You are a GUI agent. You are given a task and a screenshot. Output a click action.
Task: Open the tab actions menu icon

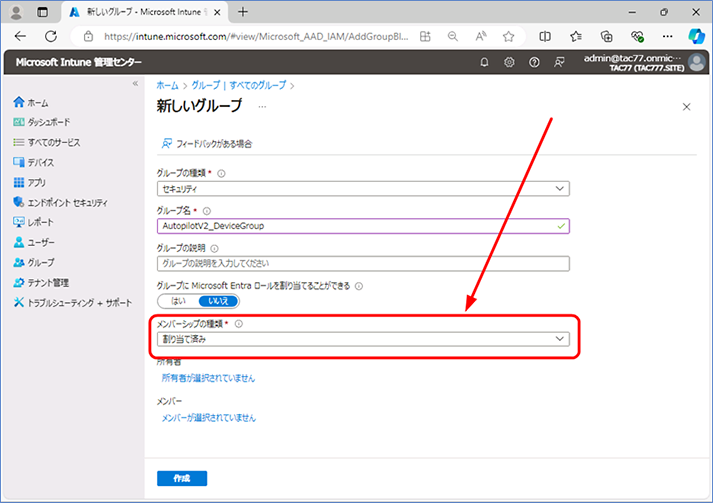pyautogui.click(x=42, y=12)
